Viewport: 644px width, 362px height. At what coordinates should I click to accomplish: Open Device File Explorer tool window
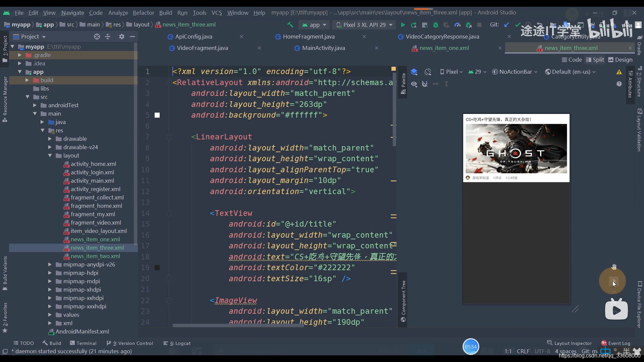coord(639,304)
